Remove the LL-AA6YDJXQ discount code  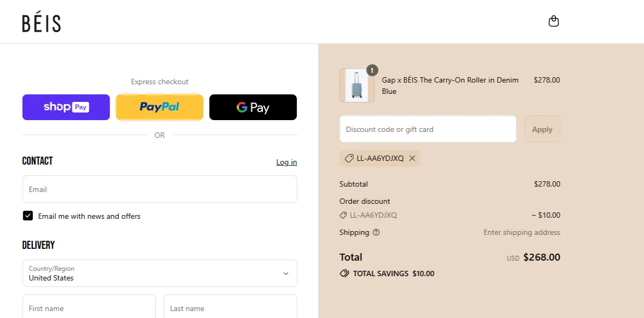click(x=412, y=158)
